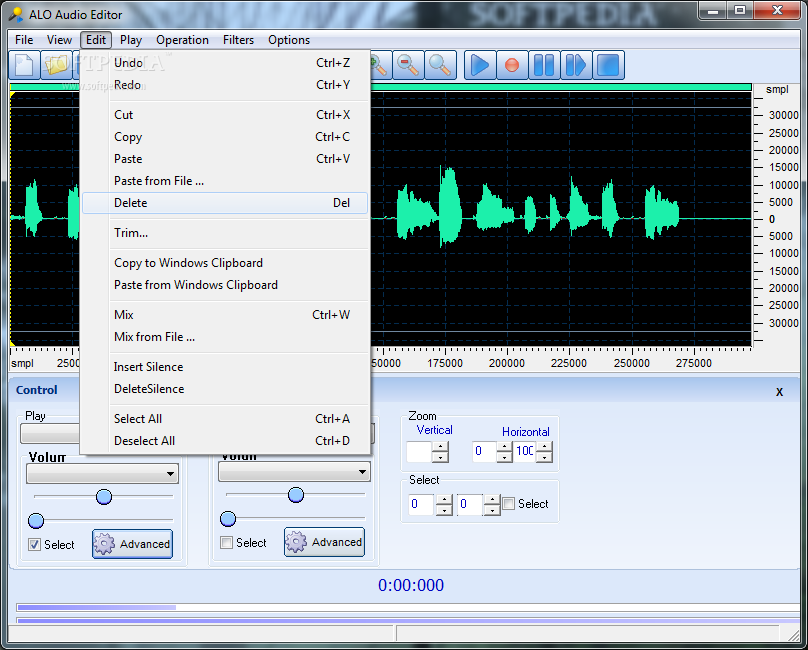The image size is (808, 650).
Task: Increase the Horizontal zoom 100 stepper
Action: tap(544, 446)
